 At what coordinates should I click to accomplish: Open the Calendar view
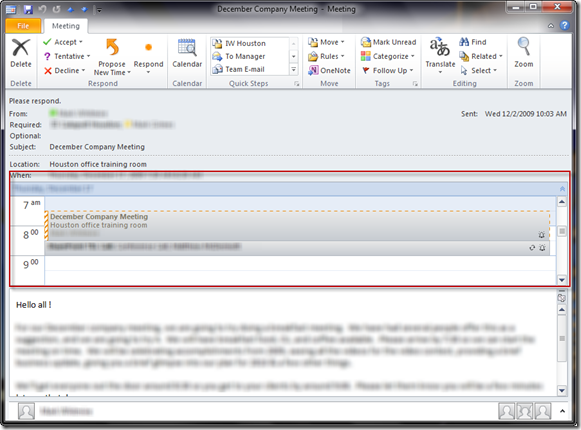click(187, 53)
